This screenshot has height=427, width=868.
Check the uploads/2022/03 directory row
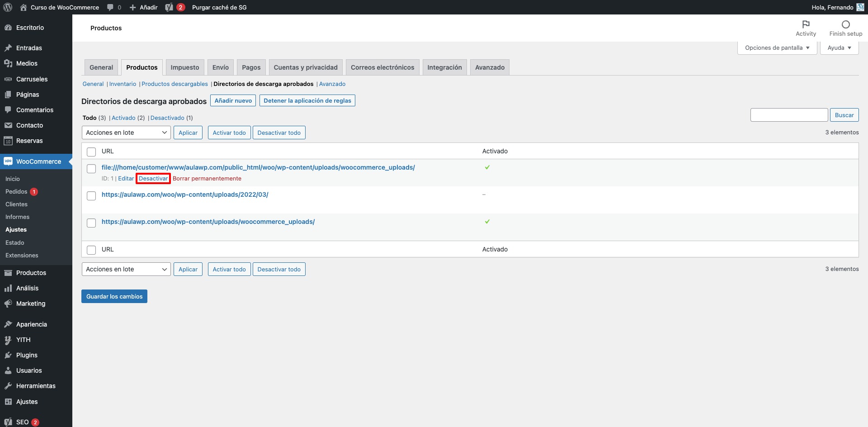(91, 196)
